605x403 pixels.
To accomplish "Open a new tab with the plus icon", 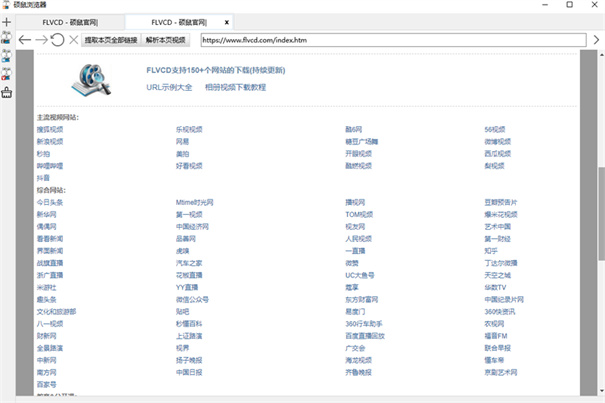I will coord(7,22).
